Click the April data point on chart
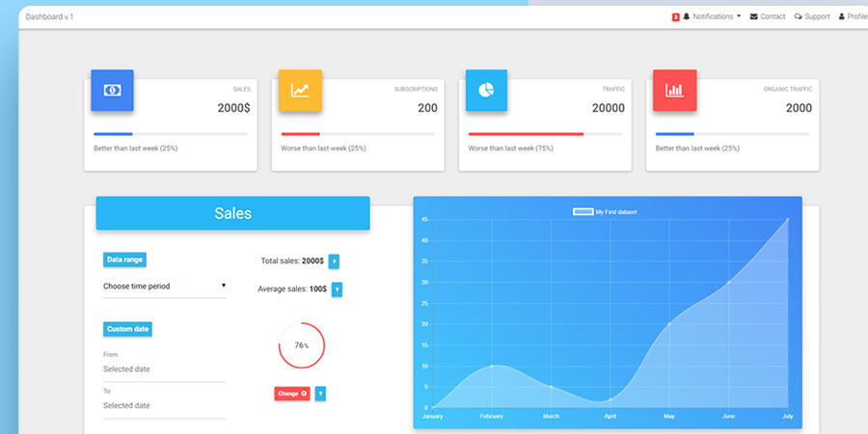This screenshot has width=868, height=434. tap(610, 399)
